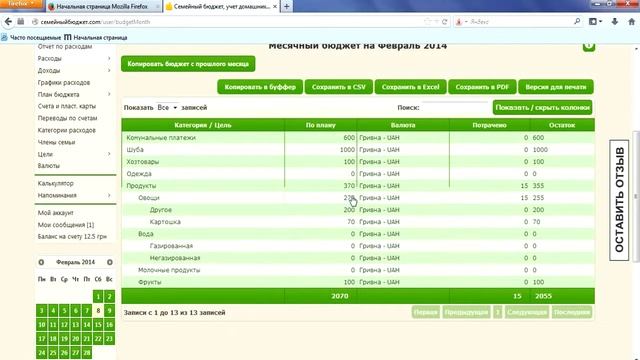Click Сохранить в CSV button
Image resolution: width=640 pixels, height=360 pixels.
coord(339,87)
